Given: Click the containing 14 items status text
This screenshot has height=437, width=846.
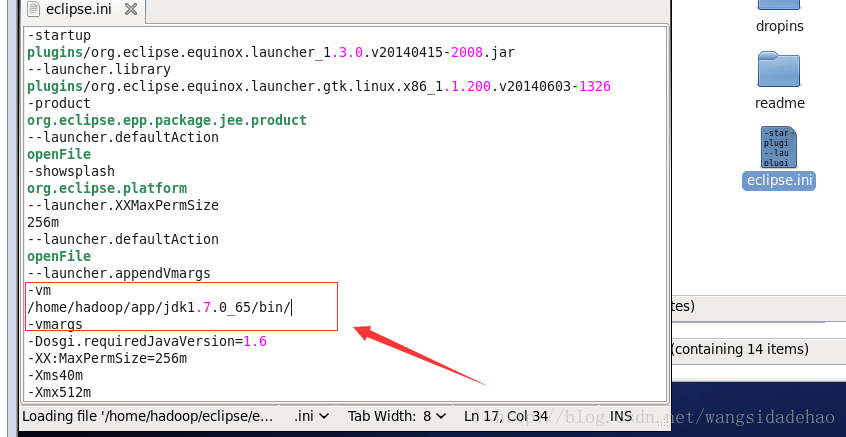Looking at the screenshot, I should pos(740,350).
